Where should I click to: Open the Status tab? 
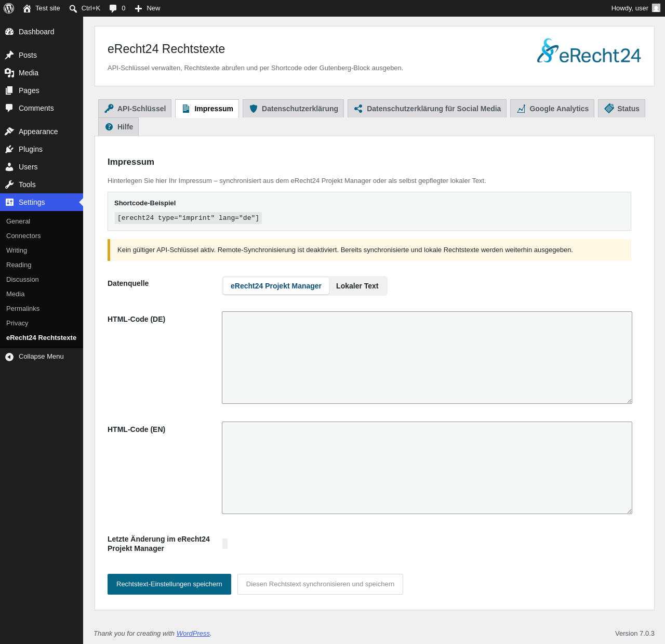[621, 109]
